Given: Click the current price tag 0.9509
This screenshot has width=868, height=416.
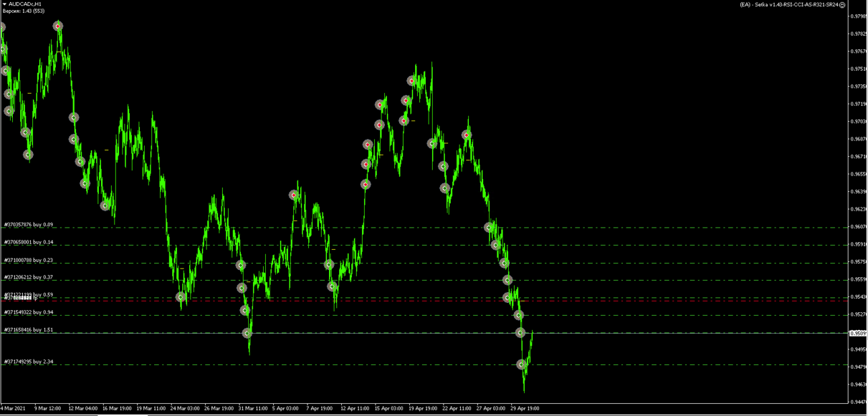Looking at the screenshot, I should pyautogui.click(x=858, y=333).
